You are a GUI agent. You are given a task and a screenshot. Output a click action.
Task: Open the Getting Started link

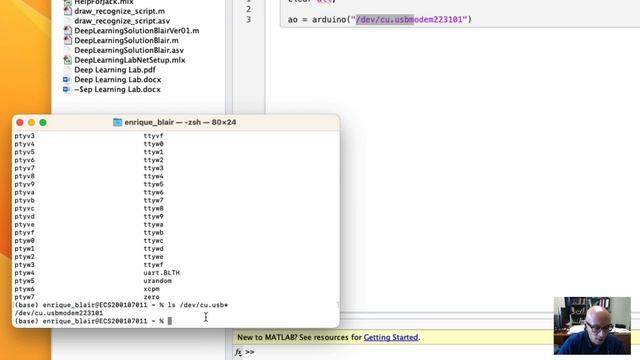[391, 338]
